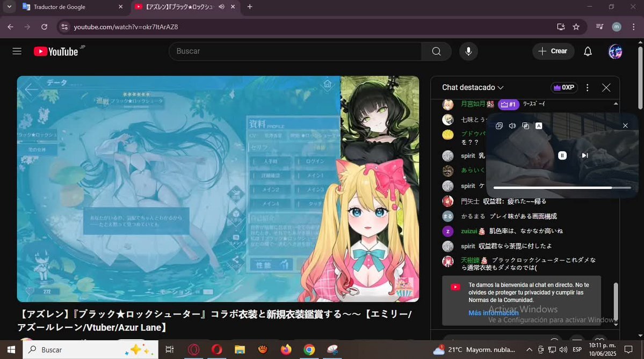The height and width of the screenshot is (359, 644).
Task: Open Chrome profile 'm' avatar
Action: click(x=617, y=27)
